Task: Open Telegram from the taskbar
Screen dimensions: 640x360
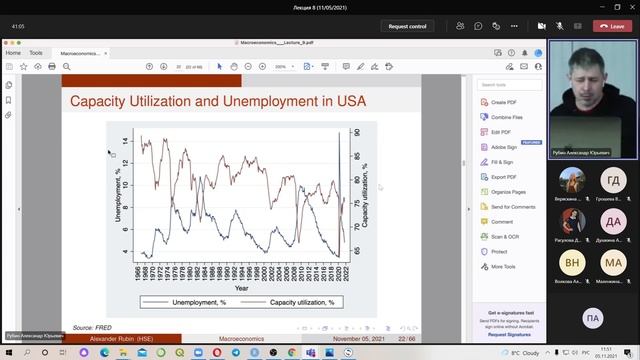Action: click(x=236, y=352)
